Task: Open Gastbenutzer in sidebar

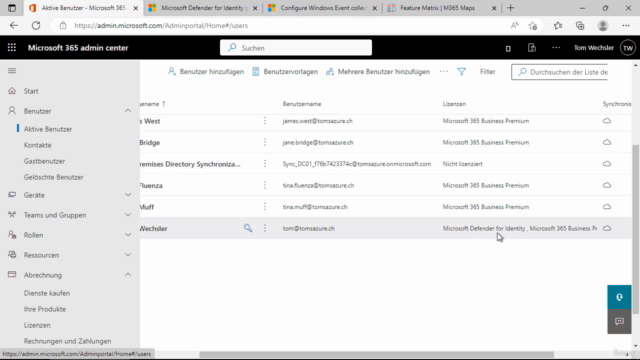Action: click(44, 161)
